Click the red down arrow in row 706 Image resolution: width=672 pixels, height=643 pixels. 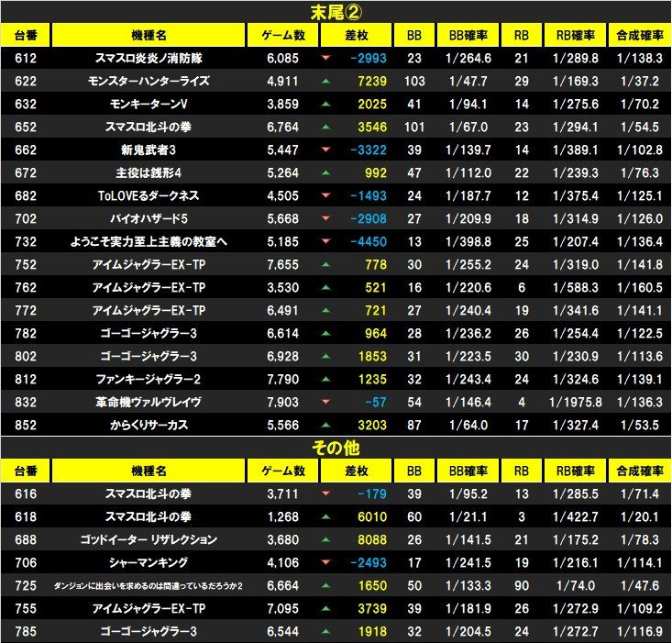[x=325, y=562]
